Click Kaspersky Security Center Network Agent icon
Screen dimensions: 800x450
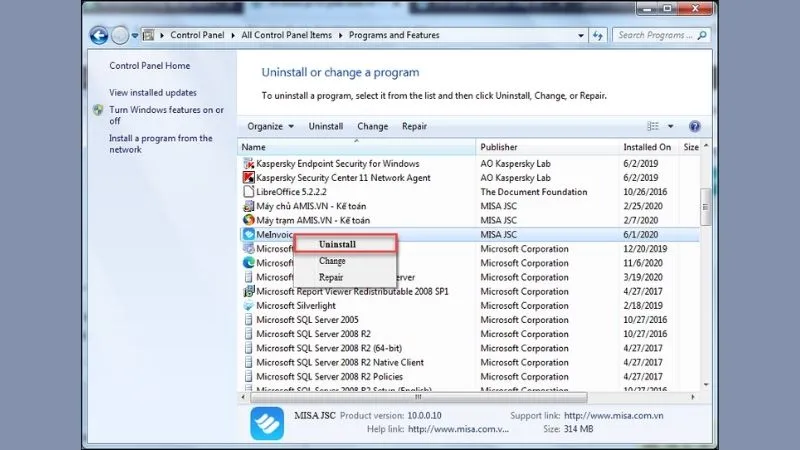(x=248, y=178)
